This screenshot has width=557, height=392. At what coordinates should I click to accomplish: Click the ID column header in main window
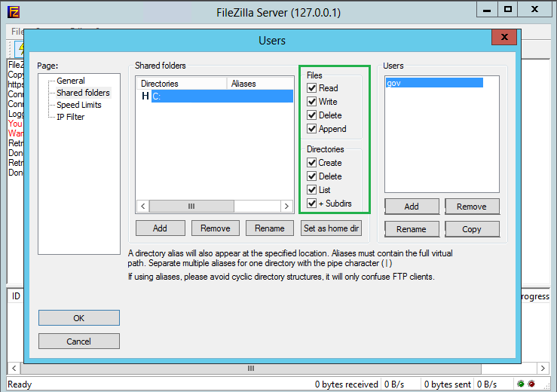[x=16, y=296]
